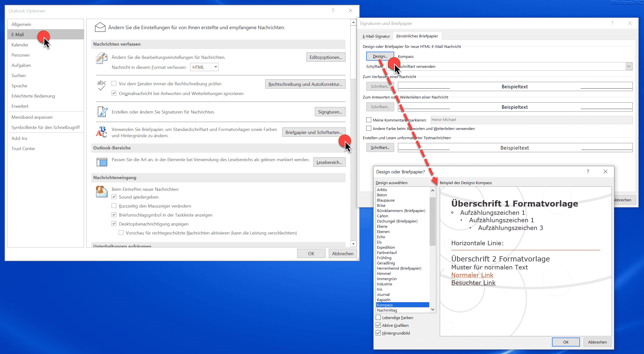Select the Expedition design
This screenshot has width=644, height=354.
point(403,247)
